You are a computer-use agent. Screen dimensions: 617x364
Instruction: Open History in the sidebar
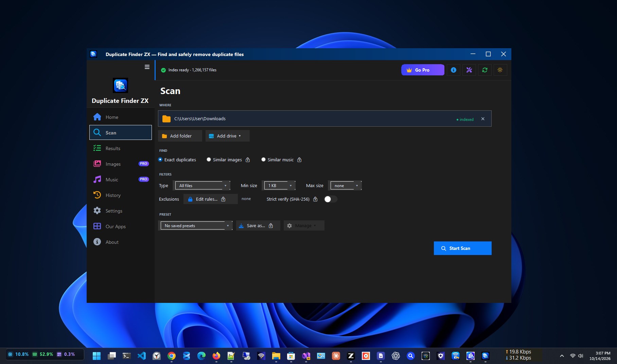[x=121, y=195]
